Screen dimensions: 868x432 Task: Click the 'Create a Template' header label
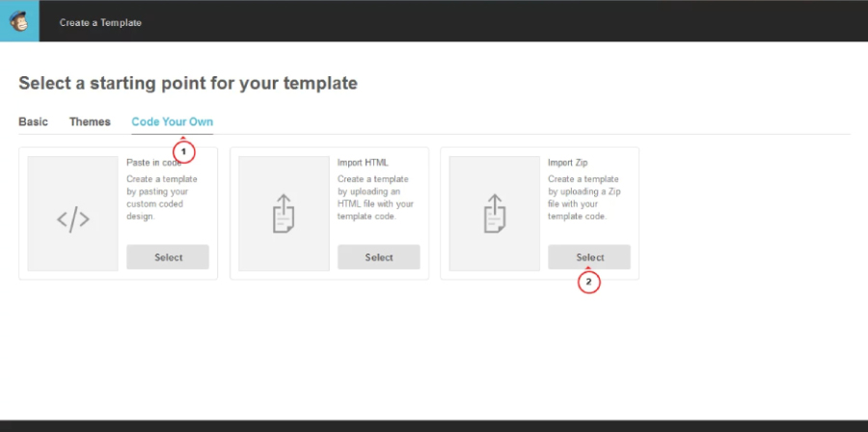coord(100,22)
